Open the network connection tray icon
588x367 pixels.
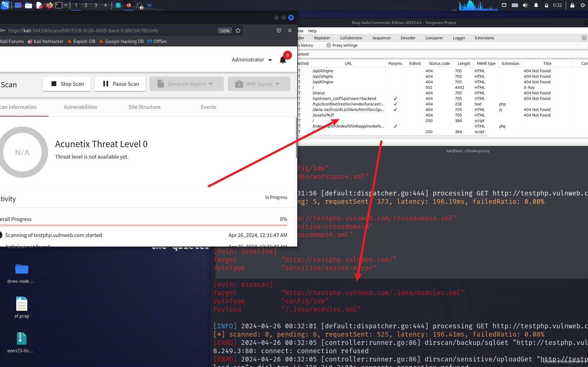click(504, 5)
